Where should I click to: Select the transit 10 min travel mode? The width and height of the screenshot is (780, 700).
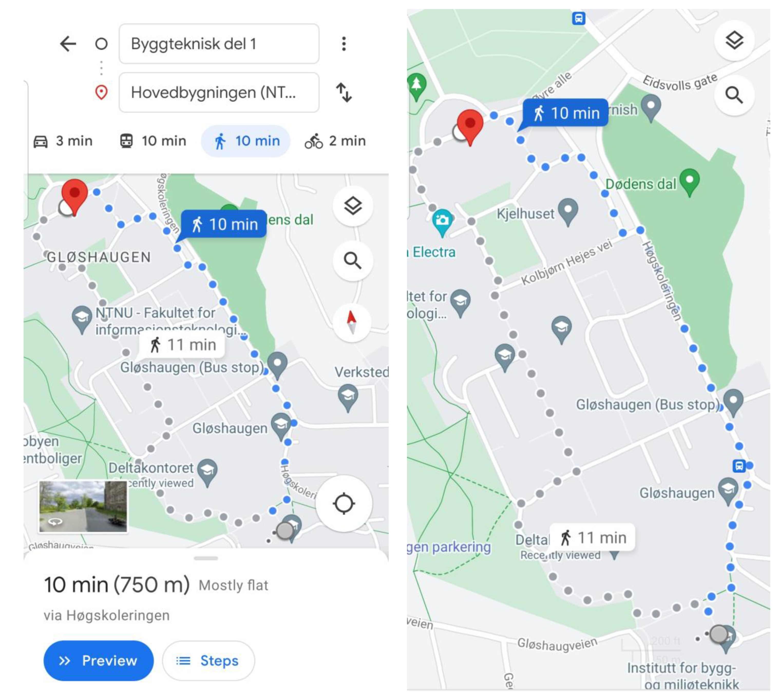coord(153,141)
